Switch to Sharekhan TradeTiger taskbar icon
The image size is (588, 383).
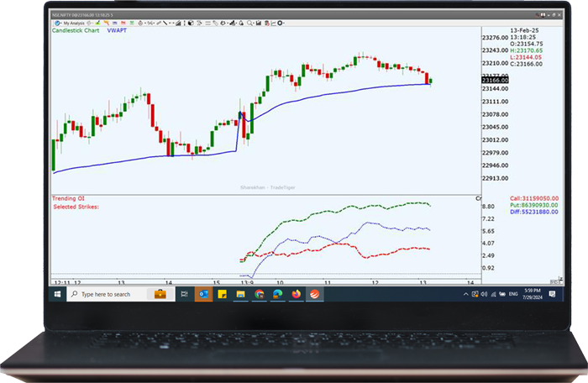click(x=315, y=295)
